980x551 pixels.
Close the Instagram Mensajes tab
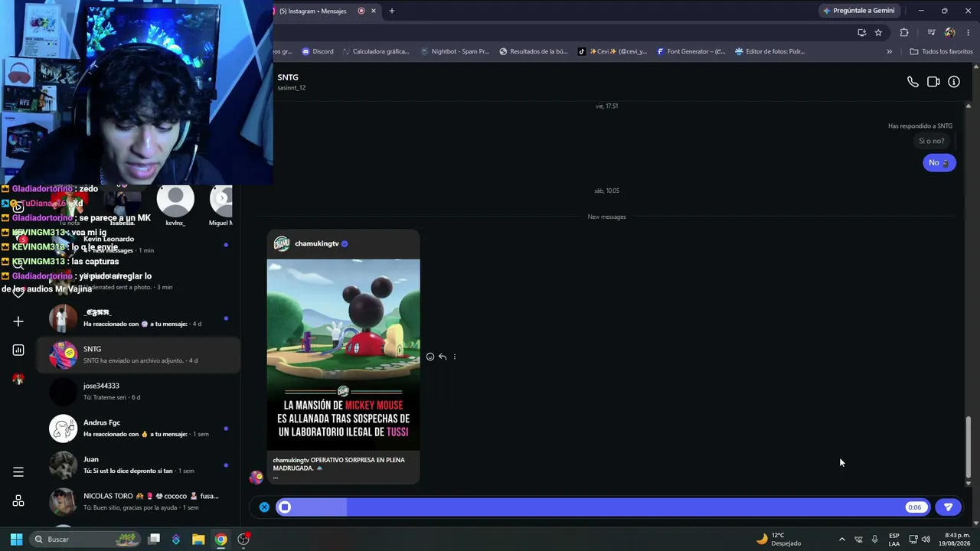[x=374, y=11]
